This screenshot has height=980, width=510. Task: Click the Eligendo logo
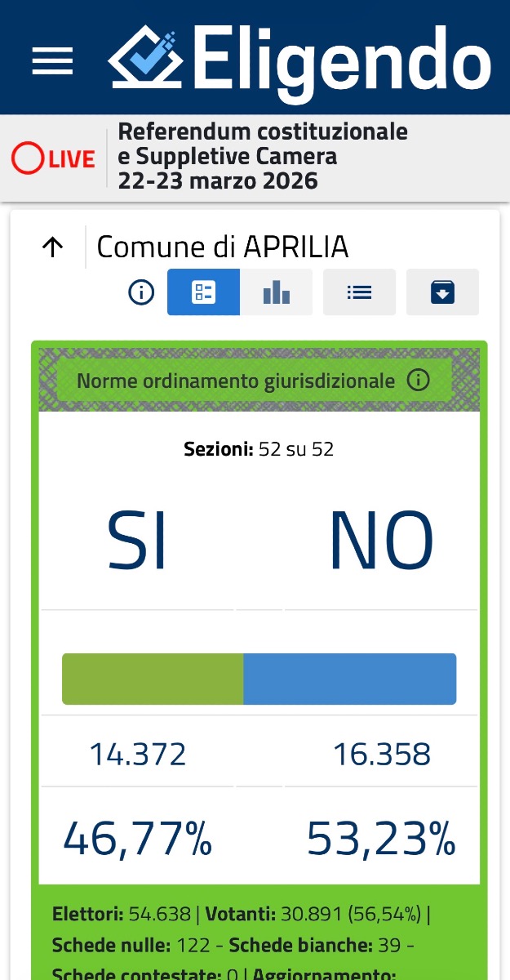point(299,58)
